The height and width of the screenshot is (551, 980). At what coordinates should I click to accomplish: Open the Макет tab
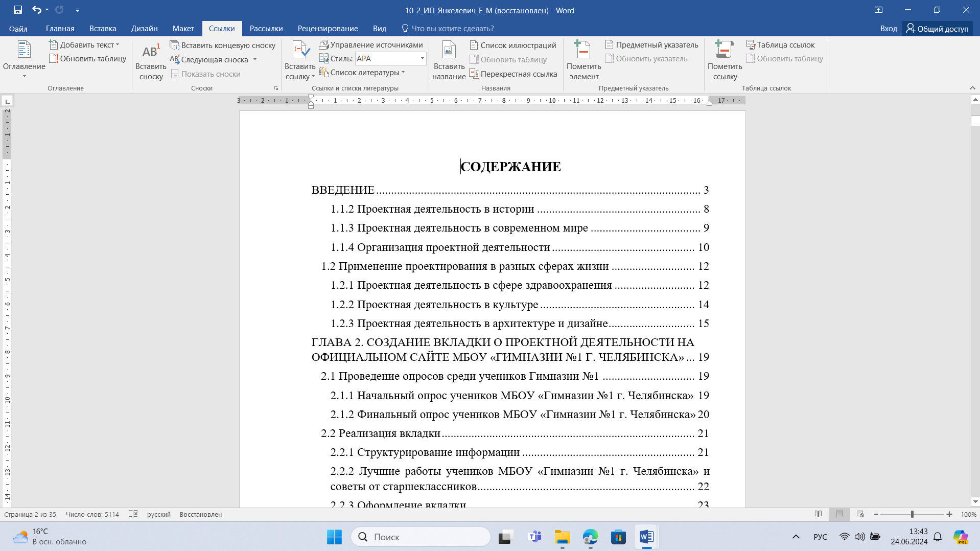click(x=183, y=29)
